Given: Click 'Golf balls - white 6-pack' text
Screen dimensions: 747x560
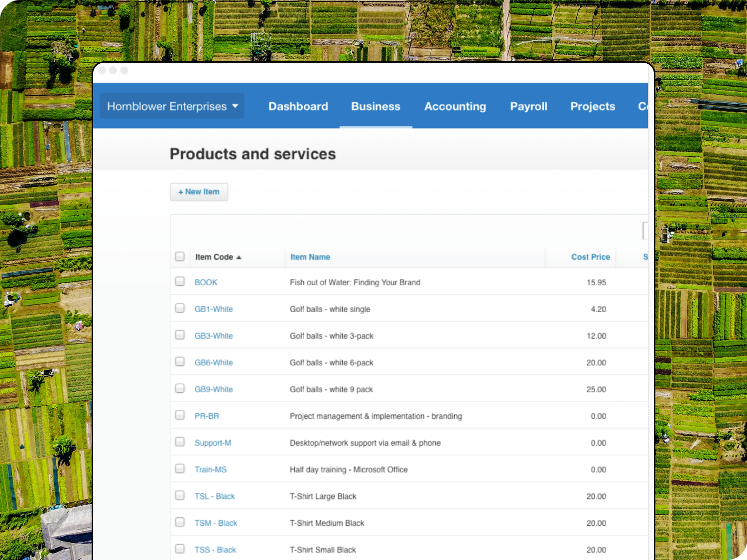Looking at the screenshot, I should click(x=332, y=363).
